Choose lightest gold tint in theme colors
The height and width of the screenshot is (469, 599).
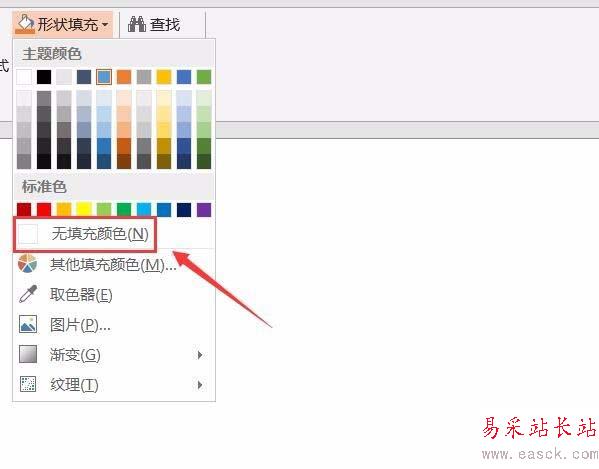click(x=164, y=98)
